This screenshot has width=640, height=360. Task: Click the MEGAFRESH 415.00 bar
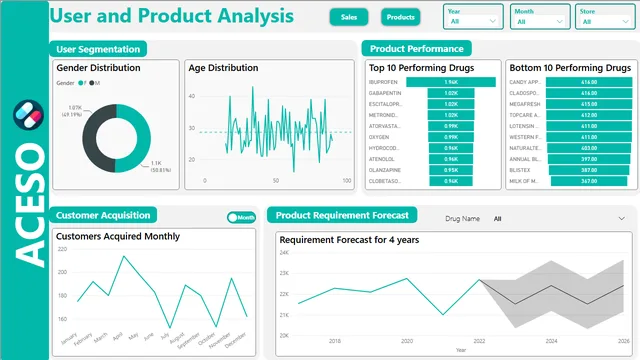point(589,104)
